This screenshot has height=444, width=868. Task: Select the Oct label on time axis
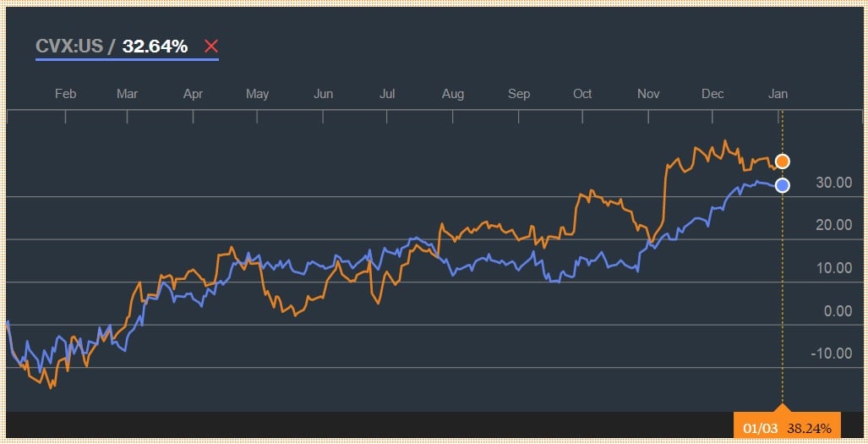point(582,94)
